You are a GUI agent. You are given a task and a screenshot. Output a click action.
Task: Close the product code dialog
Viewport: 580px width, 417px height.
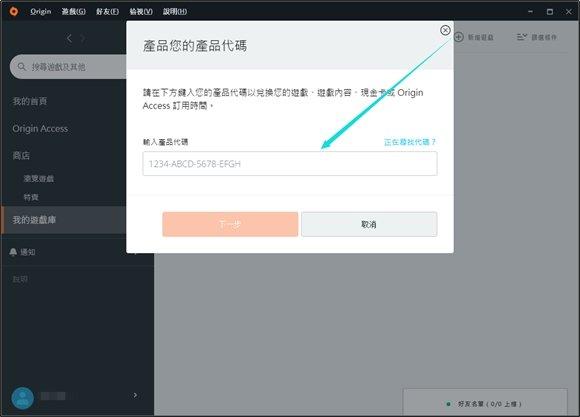tap(445, 30)
